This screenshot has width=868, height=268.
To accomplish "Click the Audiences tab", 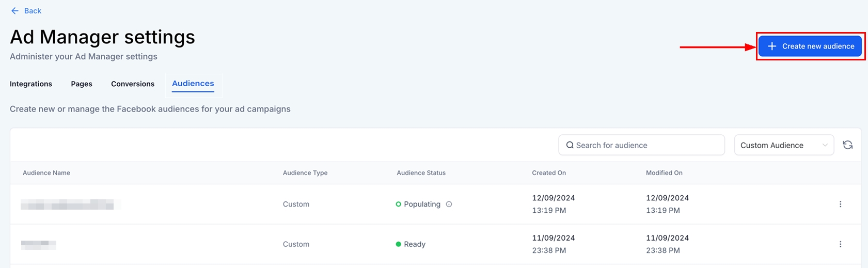I will [193, 84].
